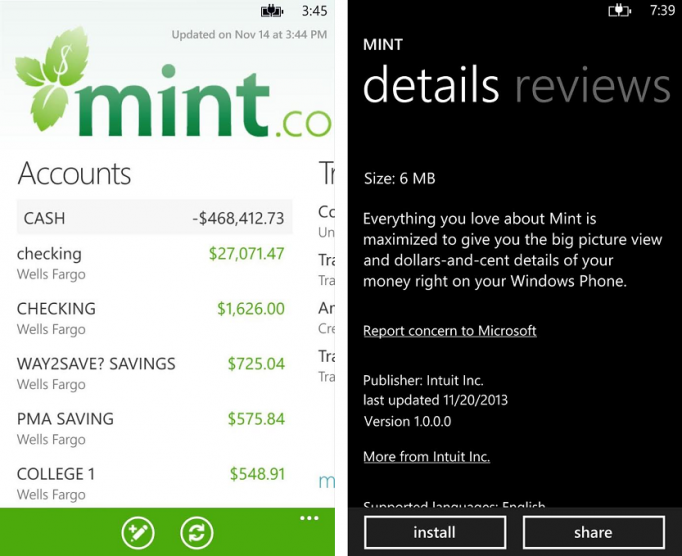Tap the share button
Viewport: 682px width, 556px height.
[x=594, y=532]
